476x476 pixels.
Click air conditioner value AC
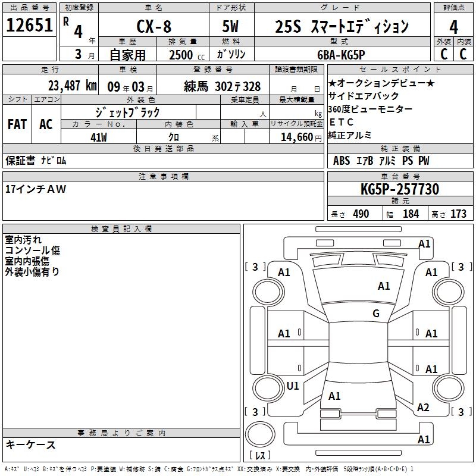coord(46,124)
